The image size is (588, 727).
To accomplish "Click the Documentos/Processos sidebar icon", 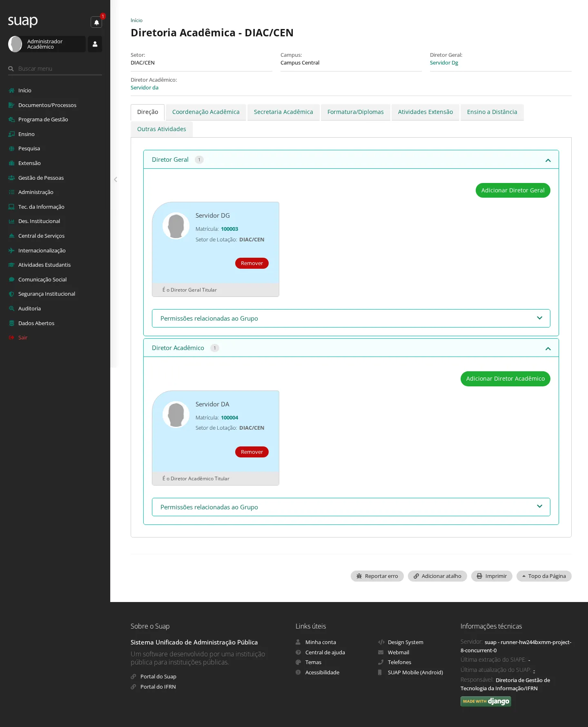I will 11,105.
